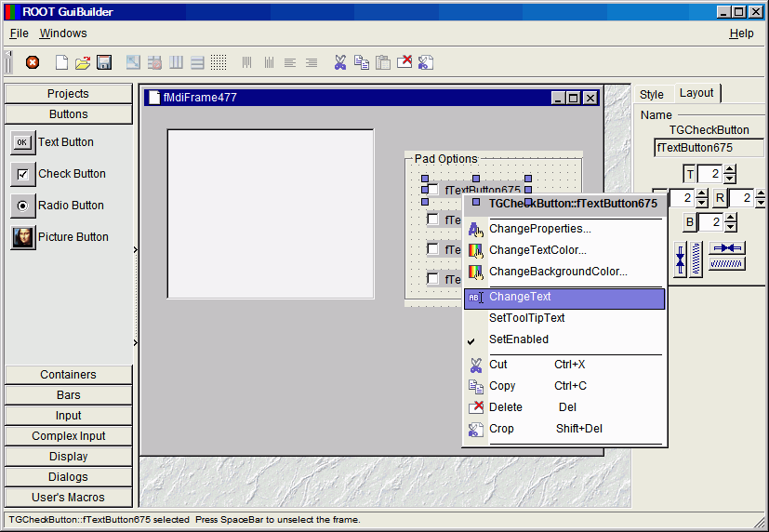Select the Picture Button widget icon

(23, 237)
